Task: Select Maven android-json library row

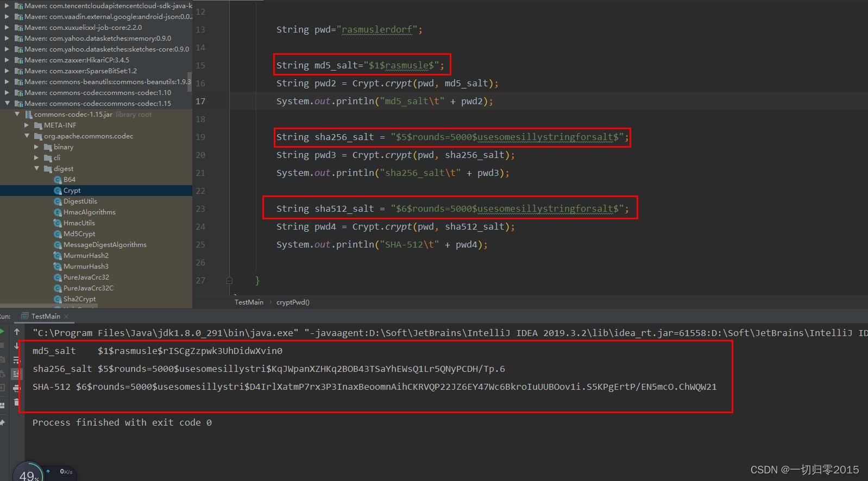Action: coord(96,17)
